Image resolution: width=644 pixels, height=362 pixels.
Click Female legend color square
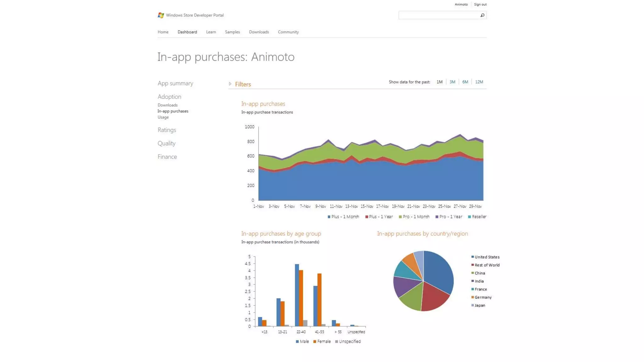(x=315, y=342)
